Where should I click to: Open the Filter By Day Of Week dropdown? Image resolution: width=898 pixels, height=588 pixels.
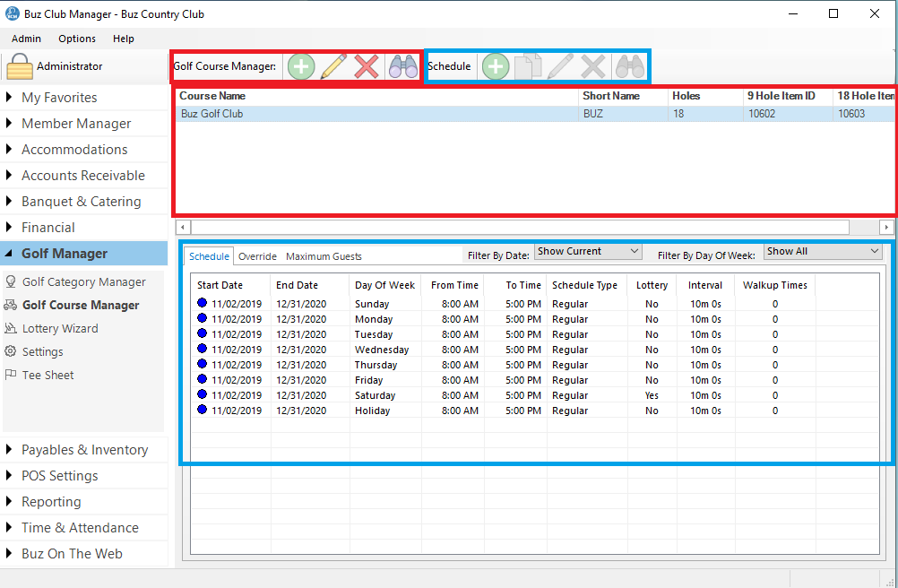pyautogui.click(x=823, y=252)
